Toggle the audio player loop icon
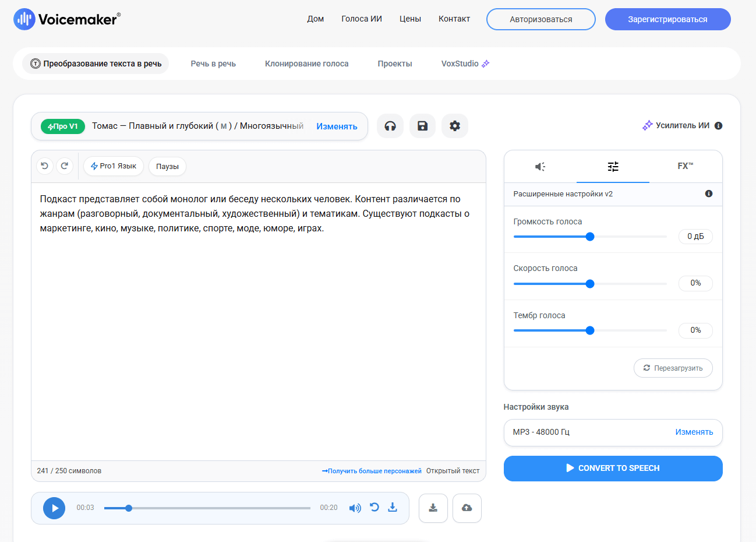Screen dimensions: 756x542 point(375,508)
